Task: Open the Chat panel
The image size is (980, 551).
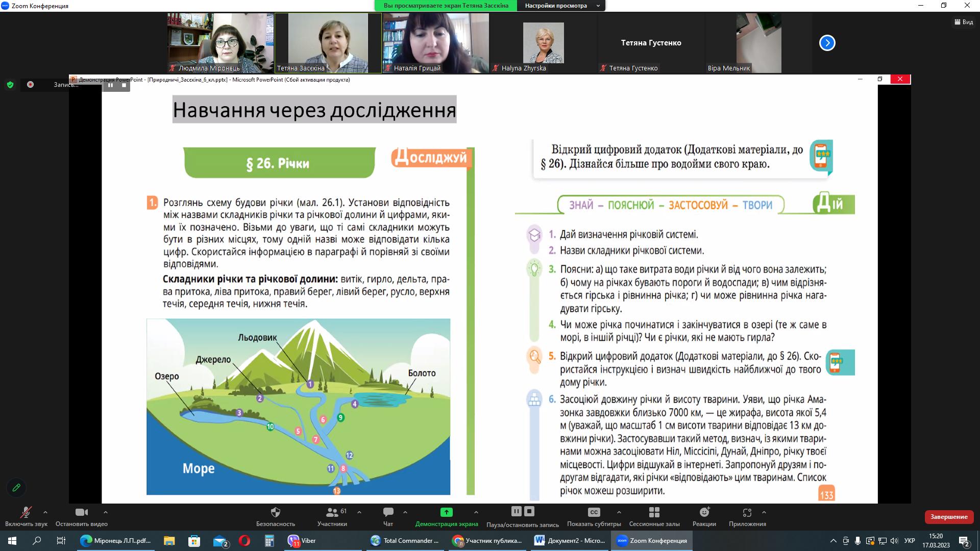Action: (388, 512)
